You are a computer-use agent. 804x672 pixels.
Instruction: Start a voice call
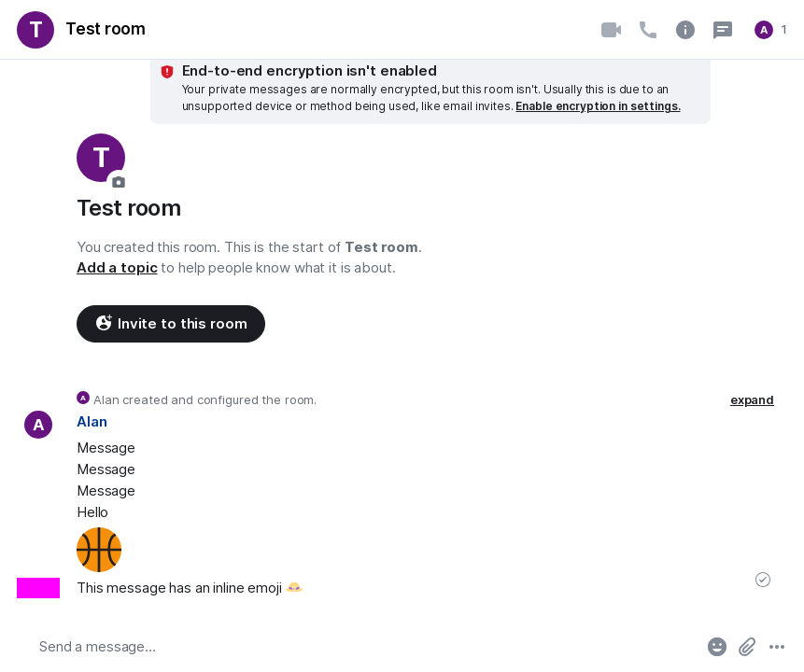[x=648, y=30]
